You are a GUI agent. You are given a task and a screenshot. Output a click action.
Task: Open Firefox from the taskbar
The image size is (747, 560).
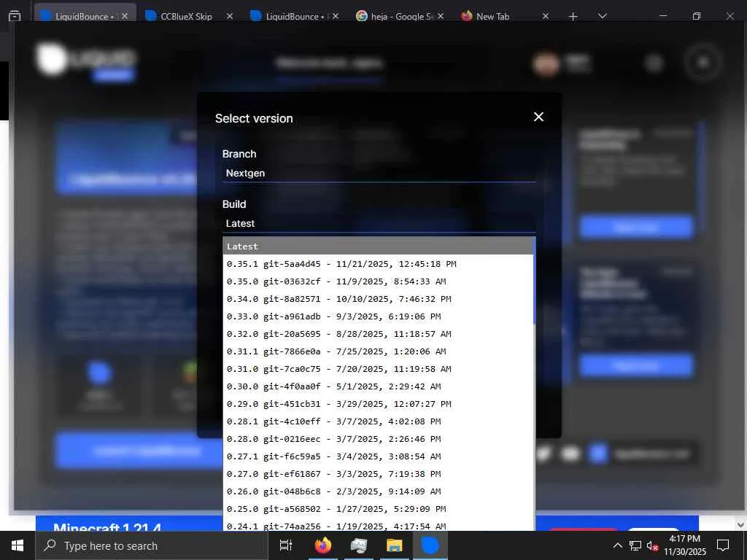click(323, 545)
